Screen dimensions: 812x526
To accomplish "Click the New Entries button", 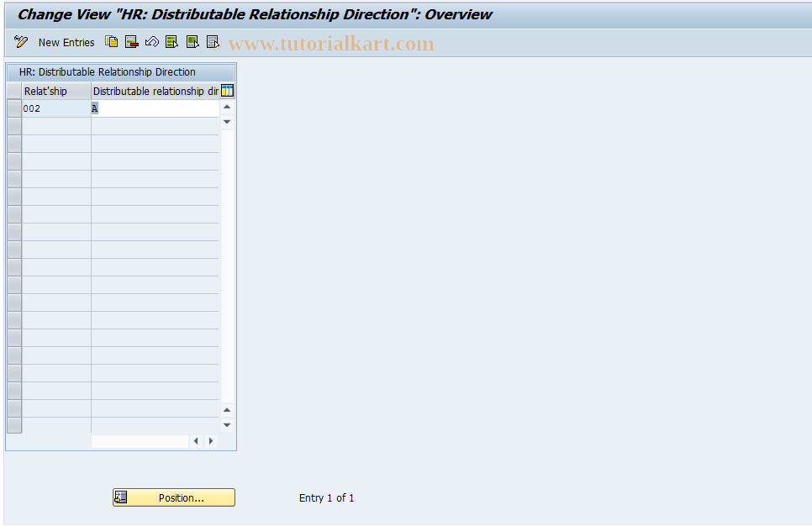I will pos(66,43).
